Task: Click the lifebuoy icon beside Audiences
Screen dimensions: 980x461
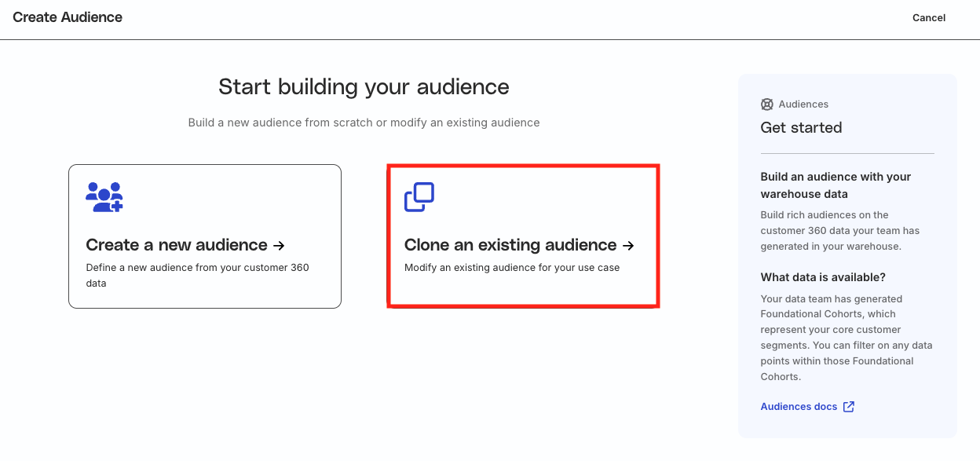Action: pyautogui.click(x=767, y=104)
